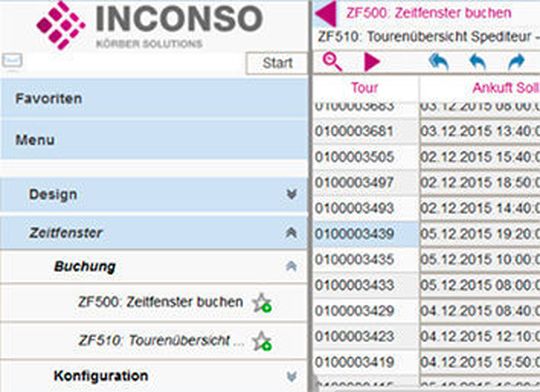Select tour row 0100003433
Screen dimensions: 540x392
(x=365, y=285)
